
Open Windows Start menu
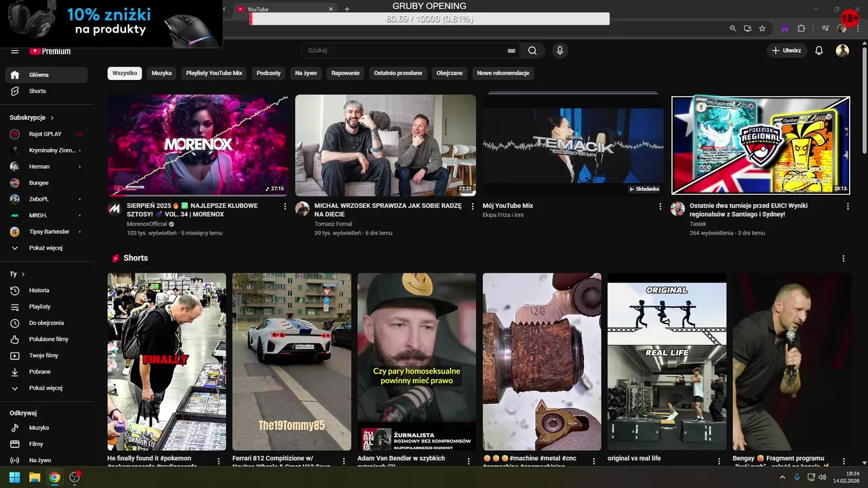pyautogui.click(x=14, y=477)
